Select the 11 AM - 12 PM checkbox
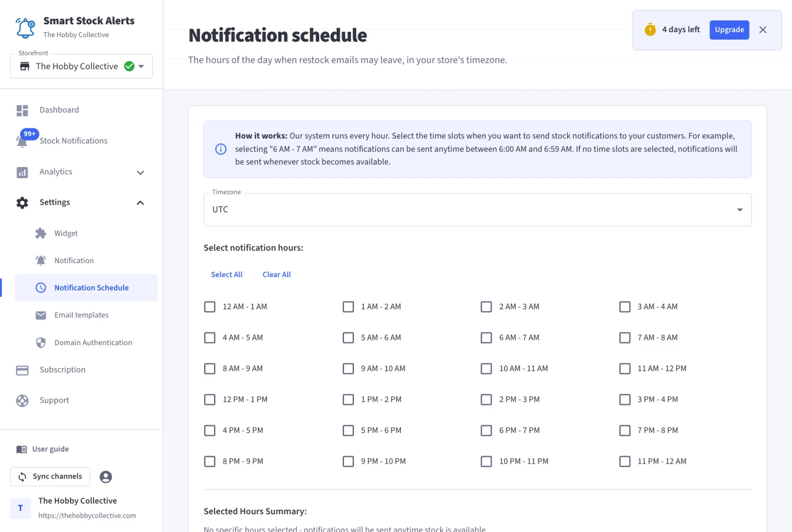Image resolution: width=792 pixels, height=532 pixels. coord(625,369)
